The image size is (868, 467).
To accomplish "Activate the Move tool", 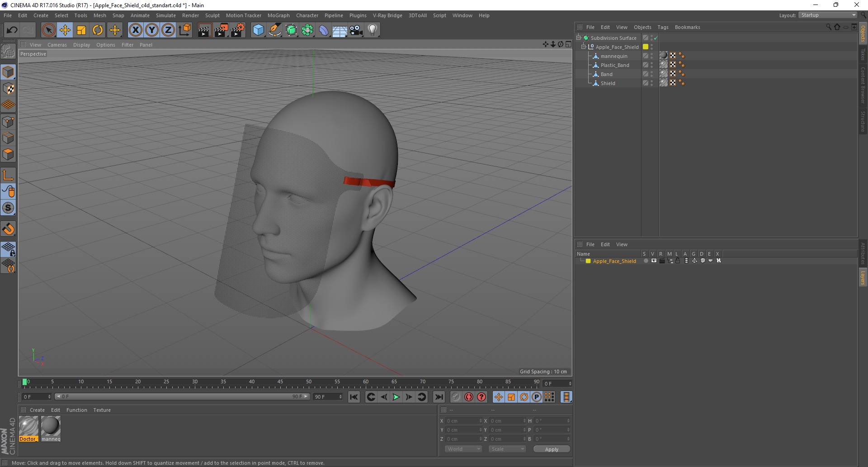I will tap(65, 30).
